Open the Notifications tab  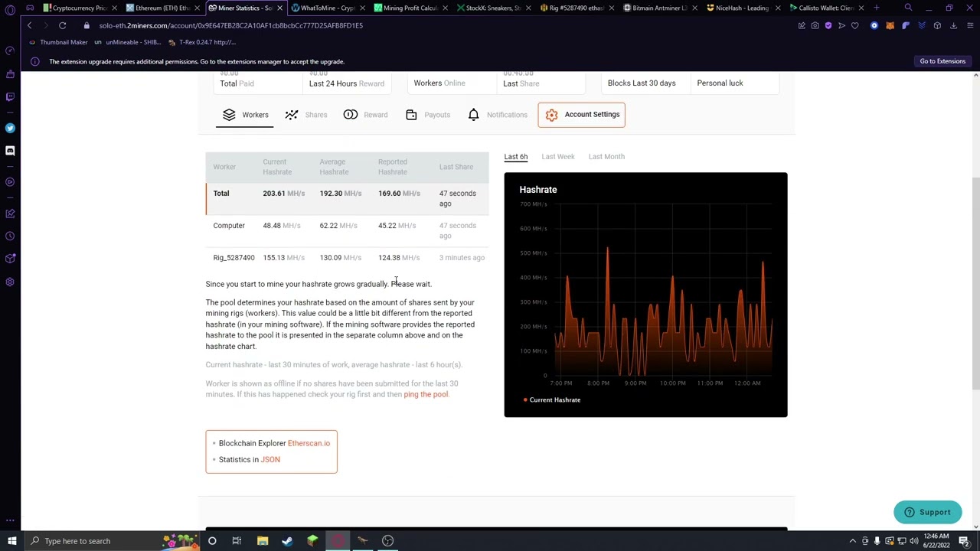click(497, 115)
